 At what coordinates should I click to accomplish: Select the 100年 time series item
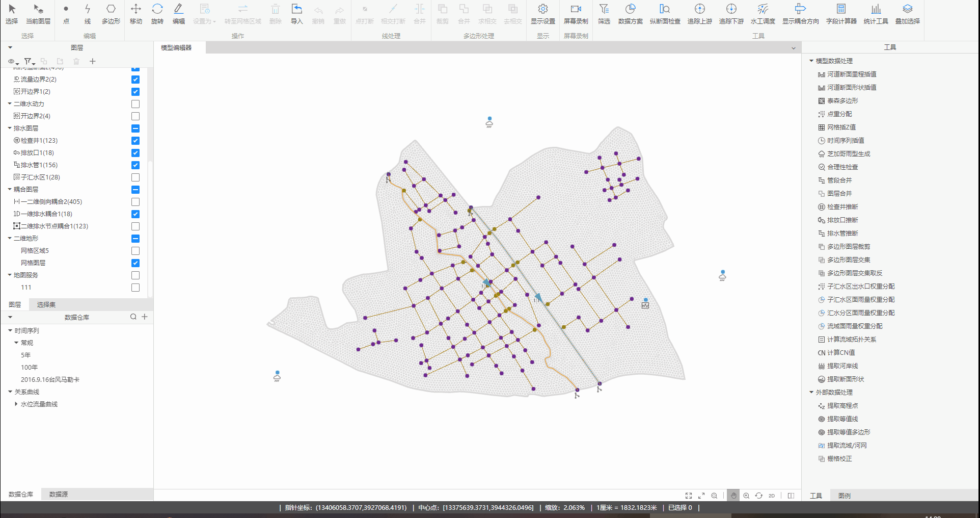click(x=29, y=367)
